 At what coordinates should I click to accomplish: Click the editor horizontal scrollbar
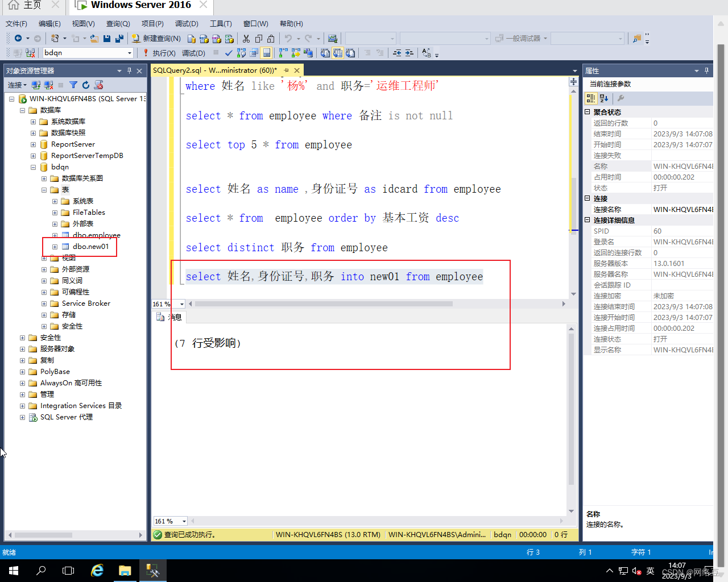coord(324,304)
